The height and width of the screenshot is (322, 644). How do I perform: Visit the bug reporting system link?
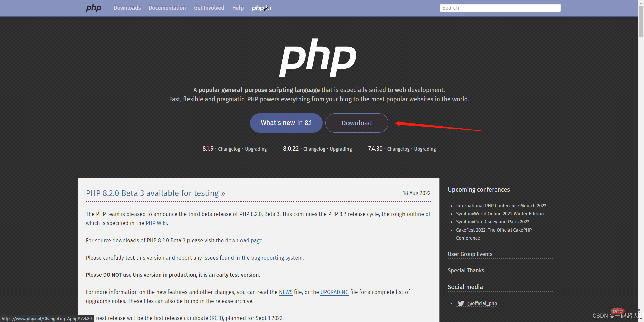(276, 258)
